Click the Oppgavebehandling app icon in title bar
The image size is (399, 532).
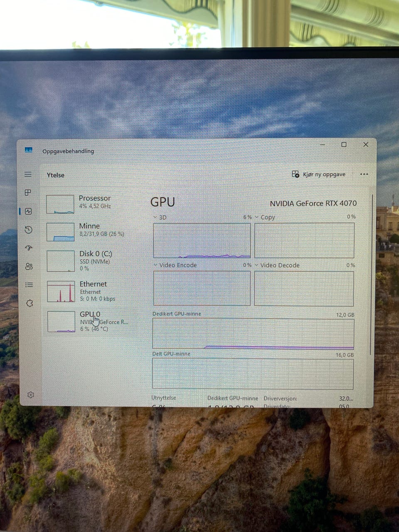[x=28, y=150]
